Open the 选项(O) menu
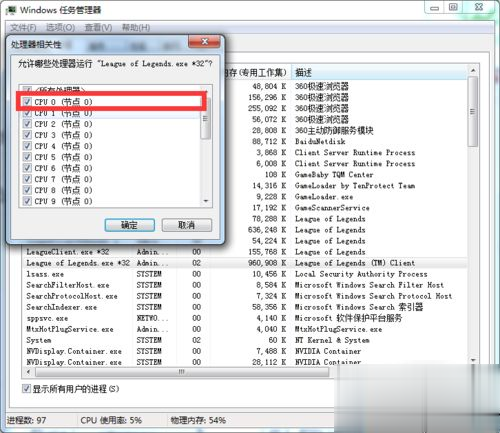500x433 pixels. [60, 27]
